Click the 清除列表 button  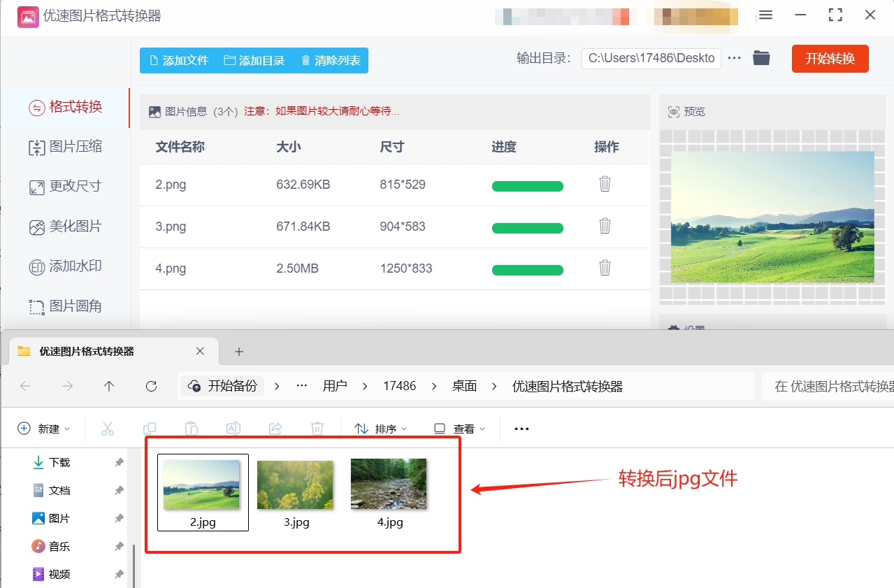331,61
